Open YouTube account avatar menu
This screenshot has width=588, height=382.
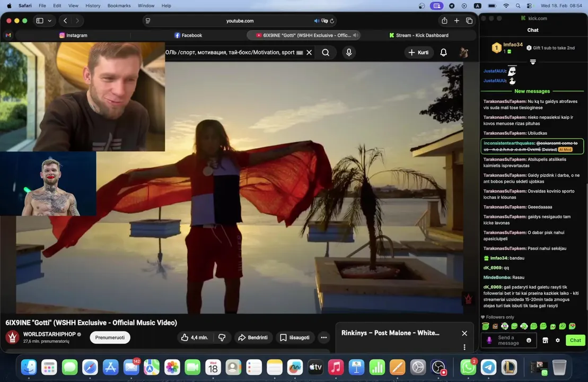click(463, 53)
